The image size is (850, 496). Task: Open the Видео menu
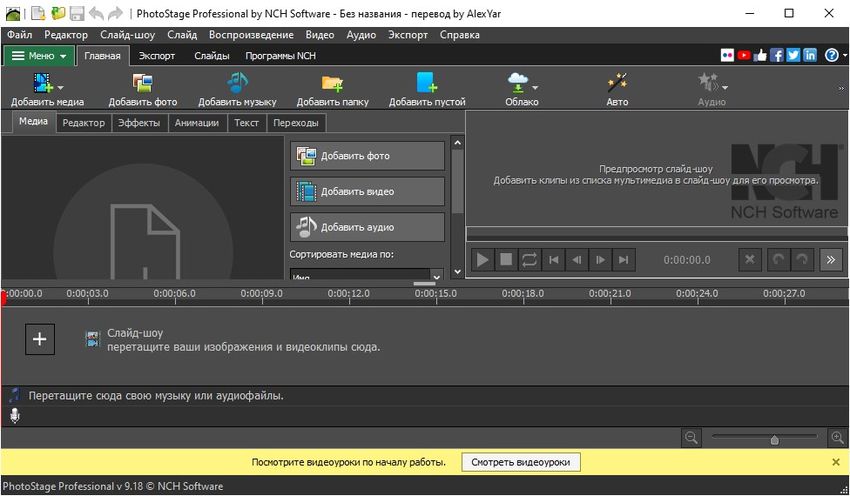click(320, 35)
